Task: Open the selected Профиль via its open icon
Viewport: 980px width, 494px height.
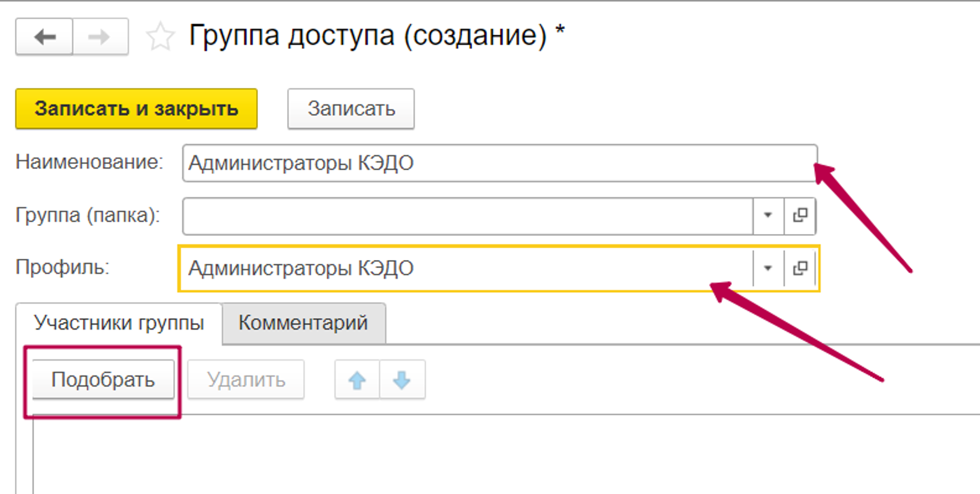Action: point(800,269)
